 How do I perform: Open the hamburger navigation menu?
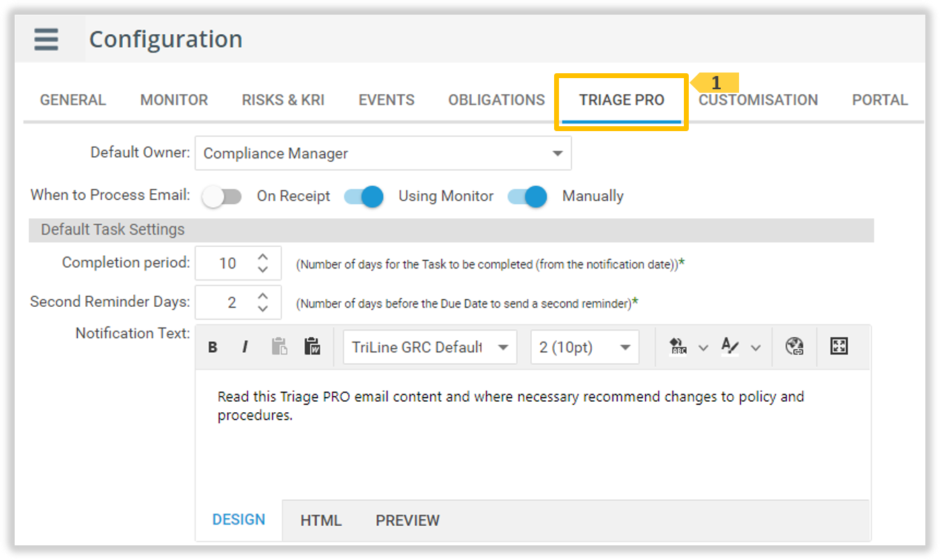pos(46,39)
